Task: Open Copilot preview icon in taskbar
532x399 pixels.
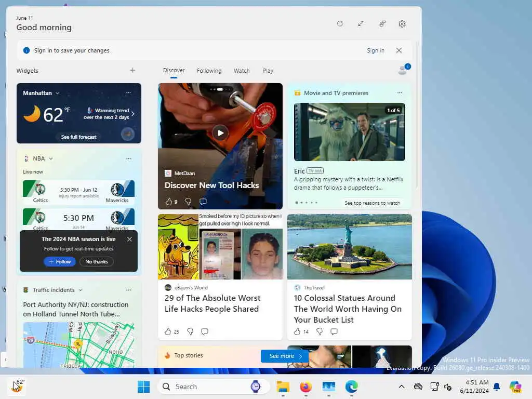Action: pos(515,387)
